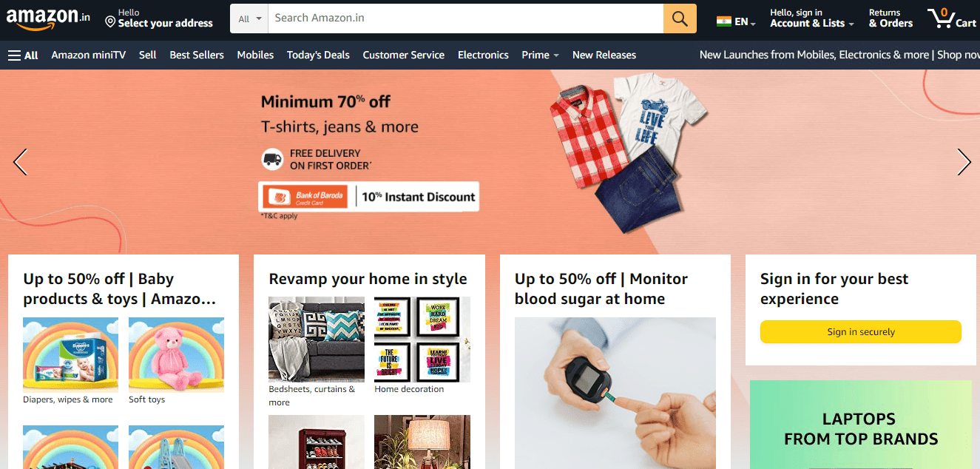Open the shopping cart icon

(952, 18)
